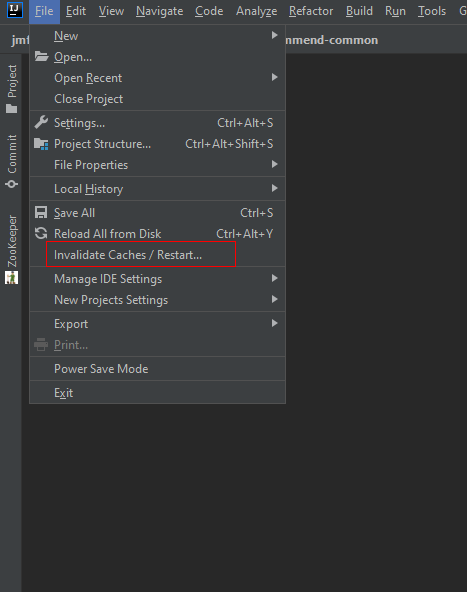Open the Commit tool window
The width and height of the screenshot is (467, 592).
pyautogui.click(x=12, y=161)
